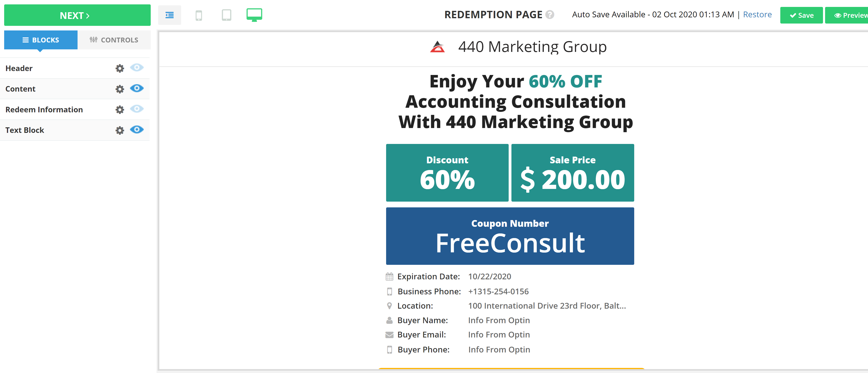Collapse the sidebar panel toggle icon
The image size is (868, 373).
(169, 15)
